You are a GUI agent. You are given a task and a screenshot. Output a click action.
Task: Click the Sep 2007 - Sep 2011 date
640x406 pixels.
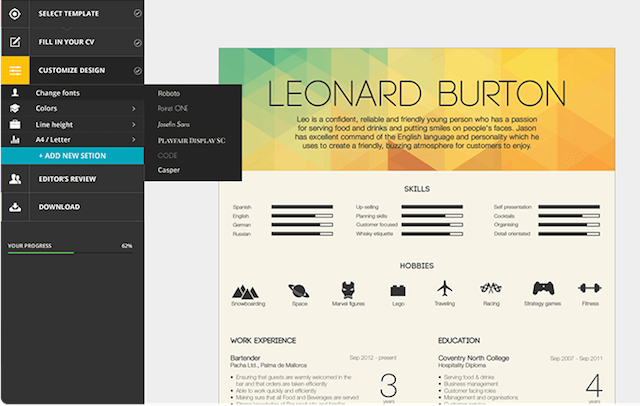[576, 359]
